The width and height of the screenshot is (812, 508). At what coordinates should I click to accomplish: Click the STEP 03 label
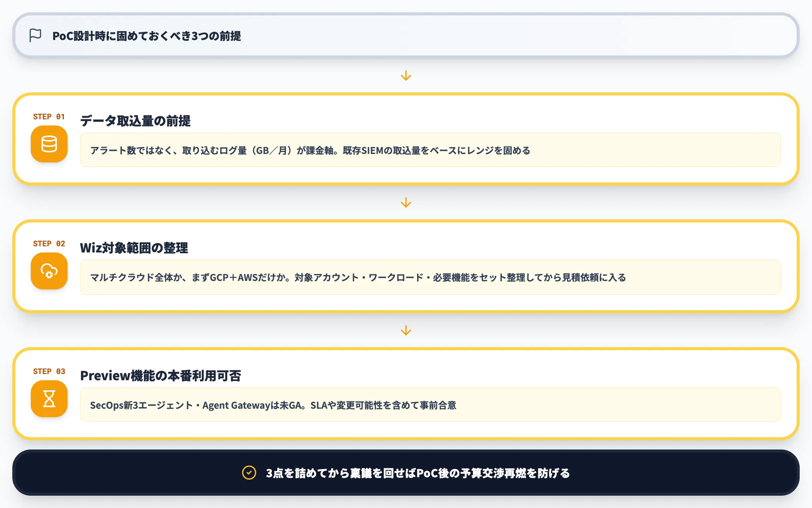[49, 371]
